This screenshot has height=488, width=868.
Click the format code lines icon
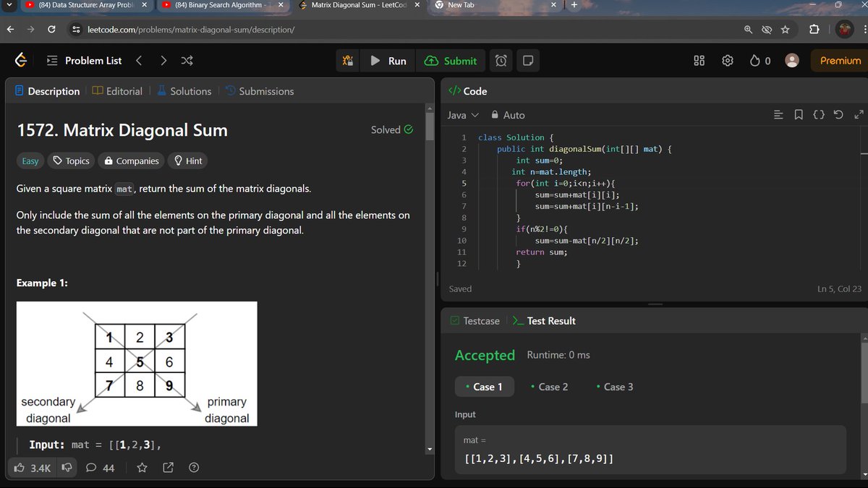tap(778, 115)
